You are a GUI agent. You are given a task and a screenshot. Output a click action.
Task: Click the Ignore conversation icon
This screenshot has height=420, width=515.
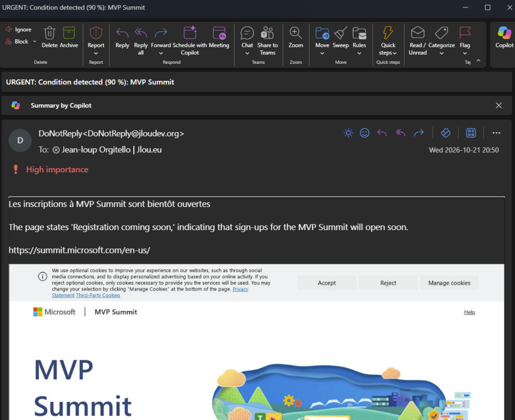[9, 30]
